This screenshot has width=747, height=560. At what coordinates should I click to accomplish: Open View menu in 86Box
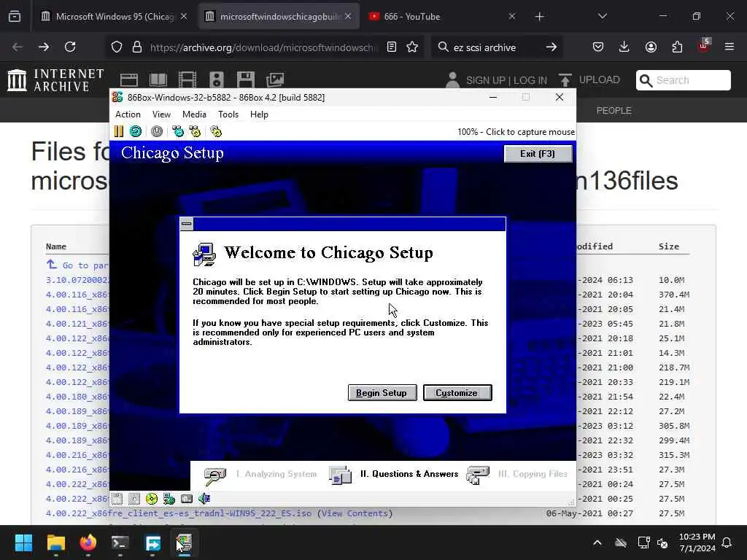161,114
